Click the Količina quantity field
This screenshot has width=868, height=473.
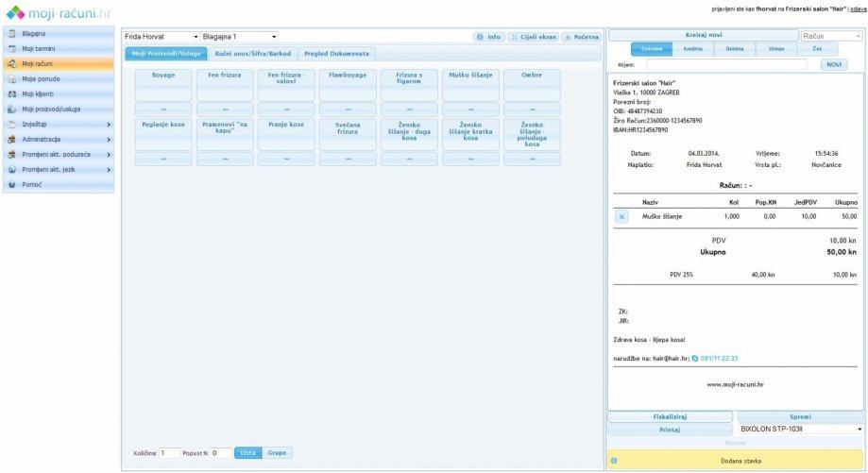169,453
